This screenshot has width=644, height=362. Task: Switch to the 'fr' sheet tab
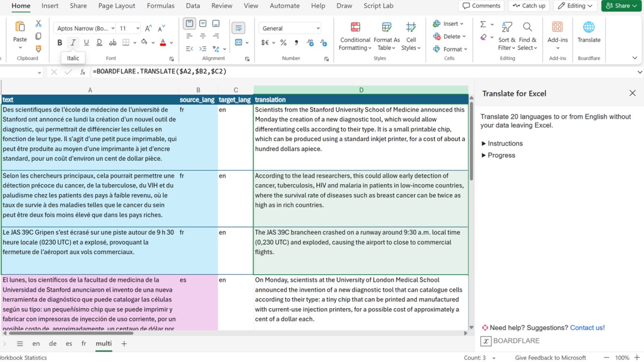coord(84,344)
